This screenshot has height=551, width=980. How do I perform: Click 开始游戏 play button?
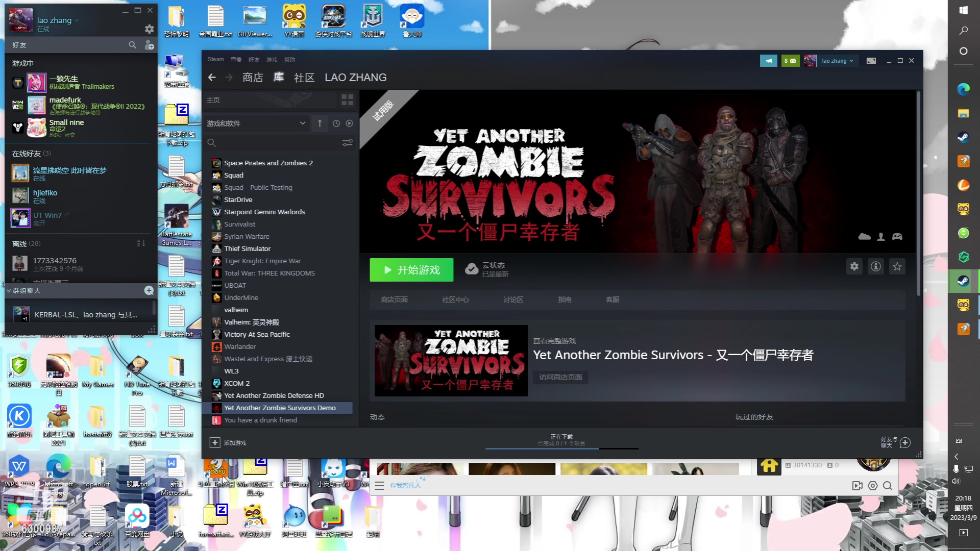(x=411, y=270)
